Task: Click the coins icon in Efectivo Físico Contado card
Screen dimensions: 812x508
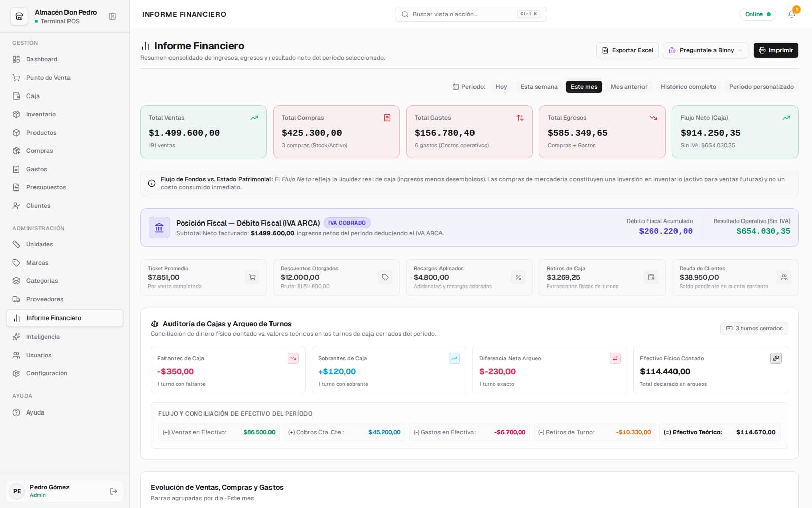Action: 776,358
